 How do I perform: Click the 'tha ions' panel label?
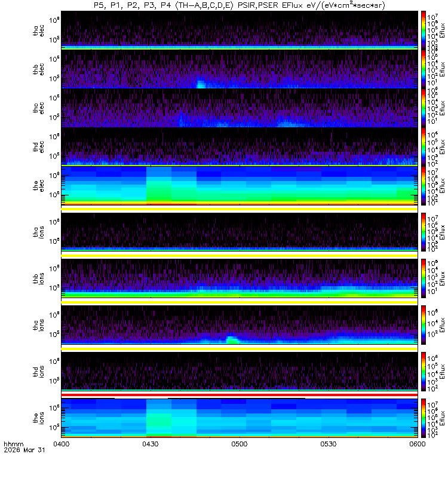click(x=38, y=232)
